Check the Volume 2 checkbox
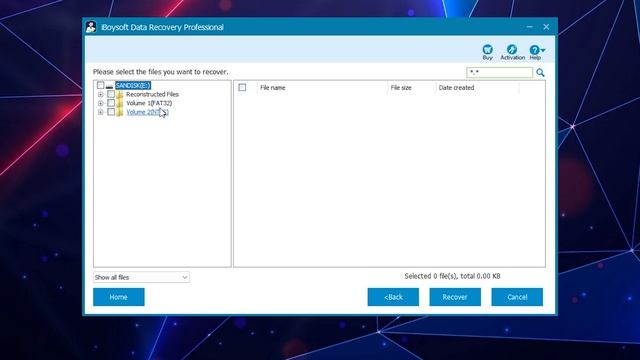Screen dimensions: 640x360 (x=111, y=112)
